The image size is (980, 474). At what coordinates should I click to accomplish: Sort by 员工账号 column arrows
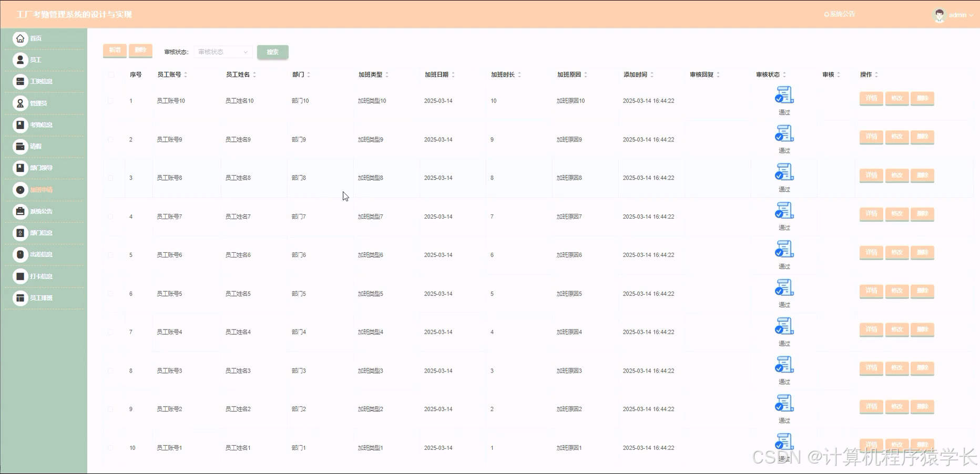coord(186,75)
